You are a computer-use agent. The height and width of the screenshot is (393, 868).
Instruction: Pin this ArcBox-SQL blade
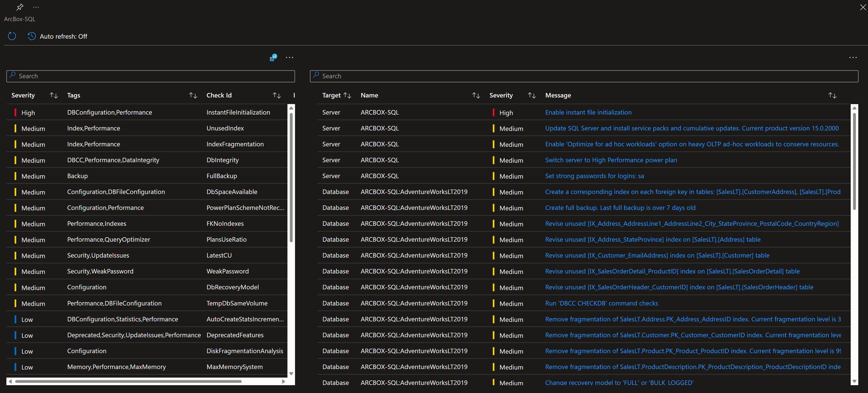coord(20,7)
